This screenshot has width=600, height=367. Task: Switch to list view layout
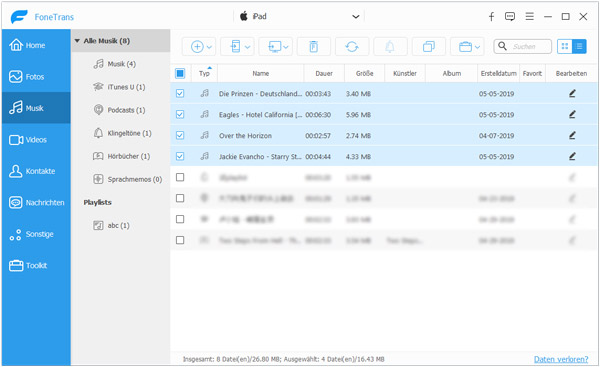579,46
